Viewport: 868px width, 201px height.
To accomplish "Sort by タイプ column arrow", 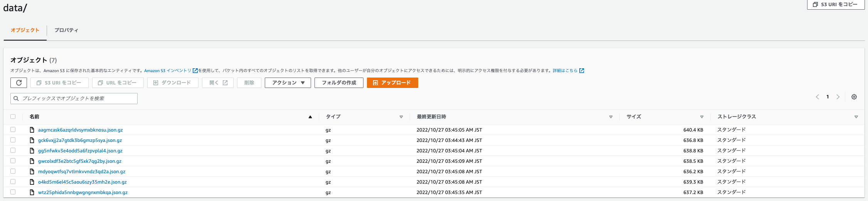I will pyautogui.click(x=401, y=117).
